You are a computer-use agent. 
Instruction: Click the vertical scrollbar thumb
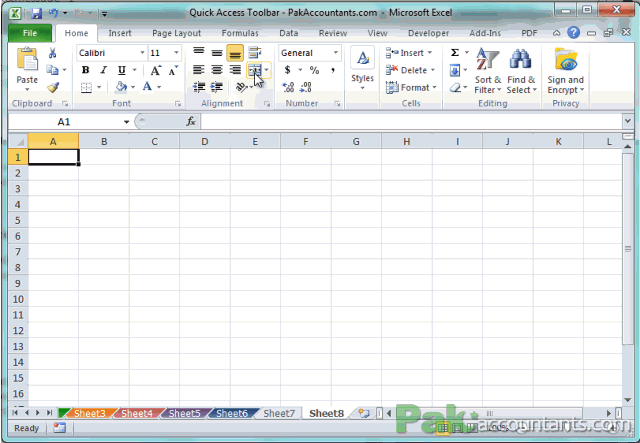click(x=628, y=249)
